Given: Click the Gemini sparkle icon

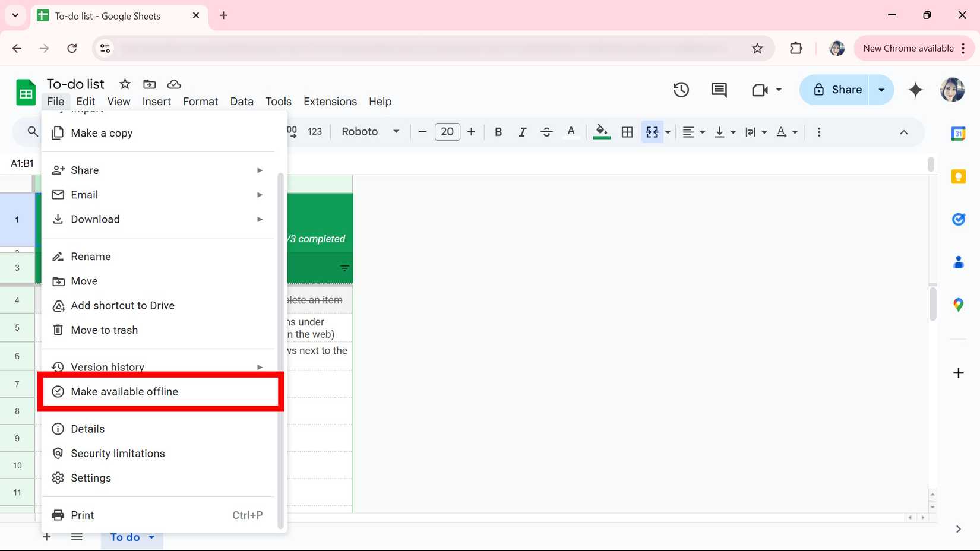Looking at the screenshot, I should [x=915, y=90].
